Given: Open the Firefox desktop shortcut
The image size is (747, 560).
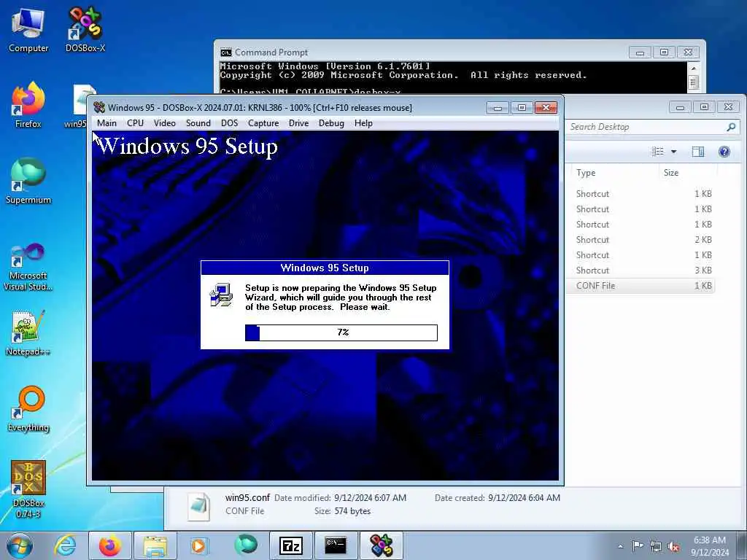Looking at the screenshot, I should pos(28,105).
